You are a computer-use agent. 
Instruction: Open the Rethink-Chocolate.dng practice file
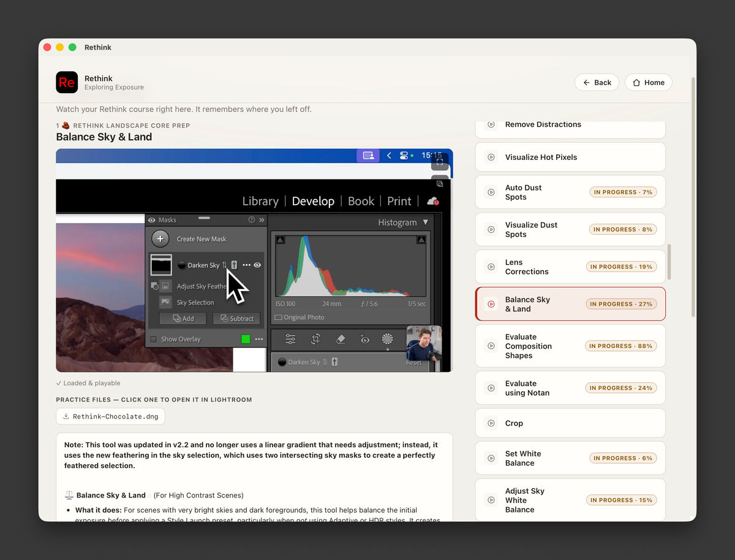pyautogui.click(x=110, y=417)
